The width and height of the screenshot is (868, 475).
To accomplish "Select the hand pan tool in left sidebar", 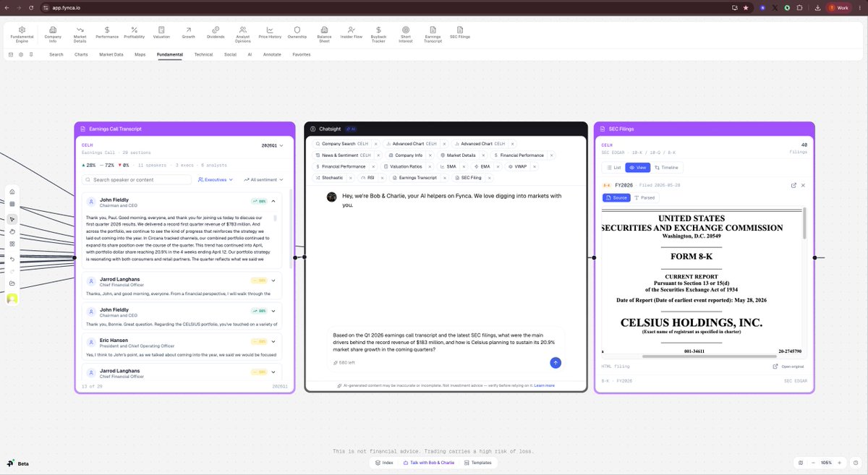I will coord(12,231).
